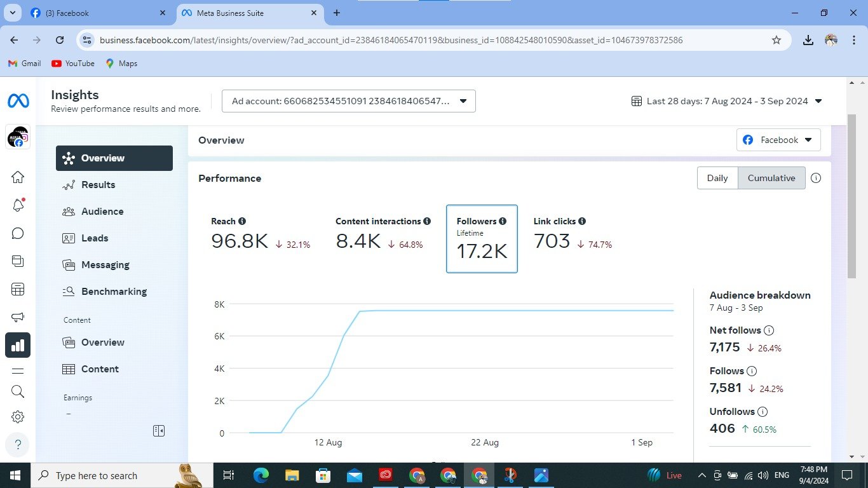
Task: Open the Results menu item
Action: (114, 185)
